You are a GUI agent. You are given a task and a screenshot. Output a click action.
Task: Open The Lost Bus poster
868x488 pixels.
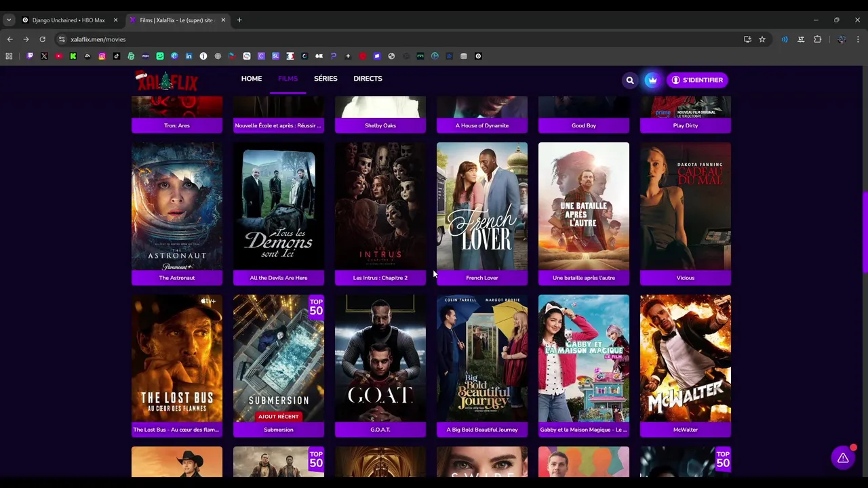click(177, 358)
